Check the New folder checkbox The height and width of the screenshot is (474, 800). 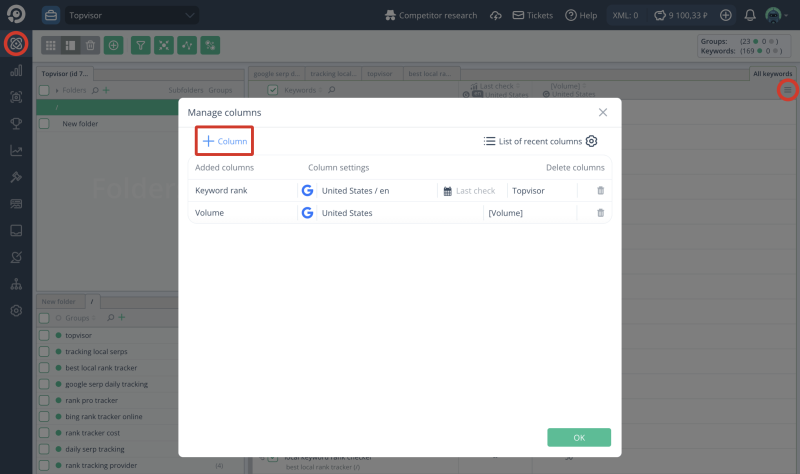44,123
